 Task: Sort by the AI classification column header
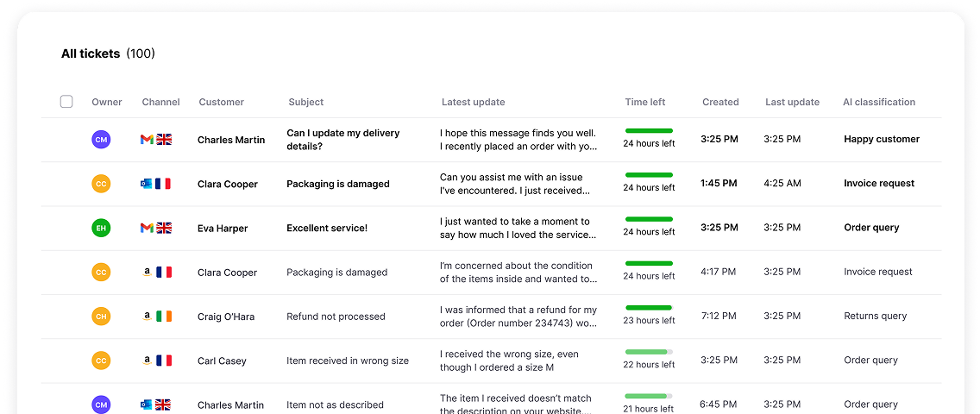click(x=879, y=102)
